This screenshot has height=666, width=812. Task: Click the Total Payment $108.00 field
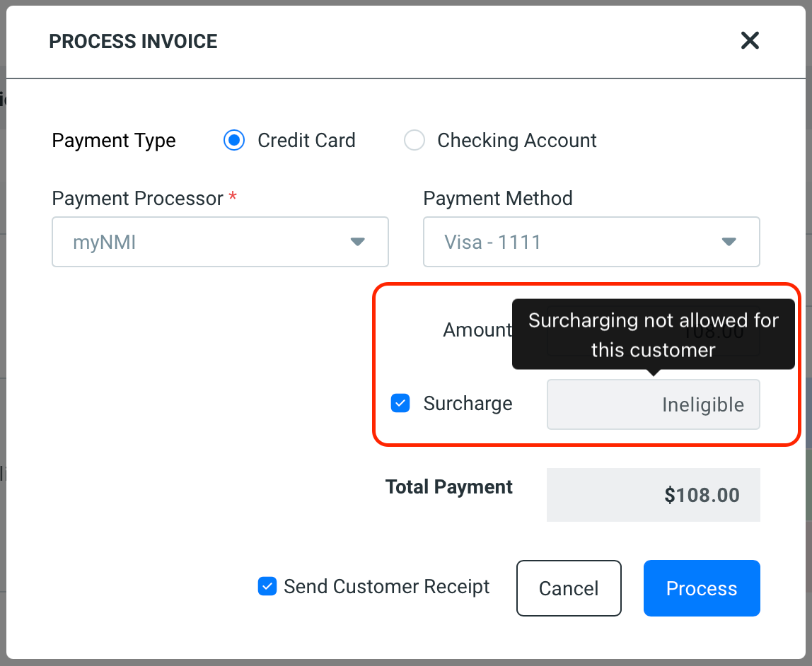point(654,495)
